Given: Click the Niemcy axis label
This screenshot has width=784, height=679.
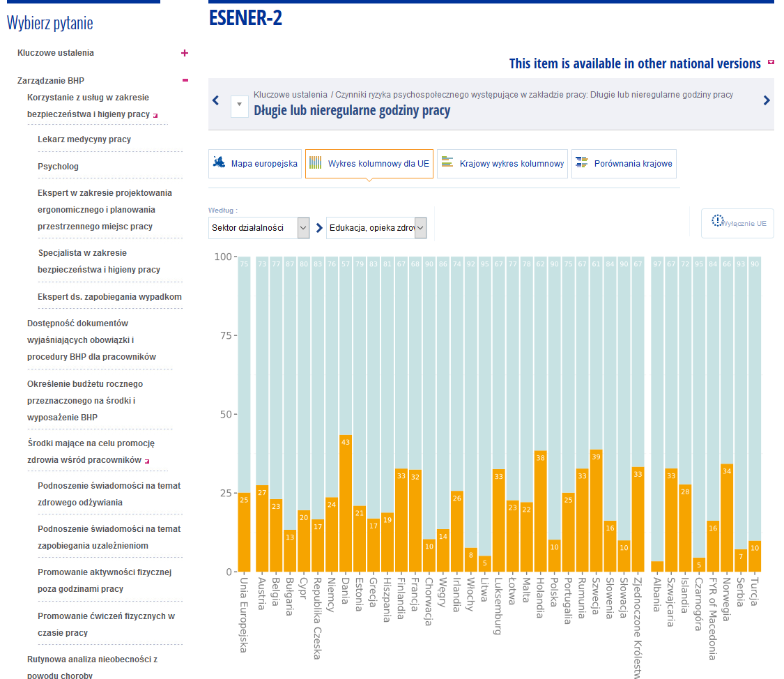Looking at the screenshot, I should [332, 595].
